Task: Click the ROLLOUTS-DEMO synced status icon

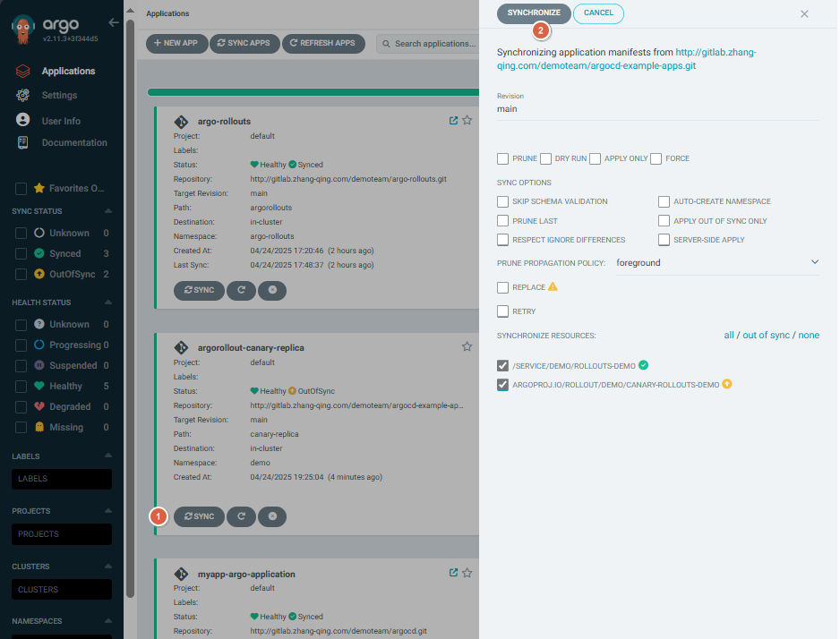Action: pos(643,365)
